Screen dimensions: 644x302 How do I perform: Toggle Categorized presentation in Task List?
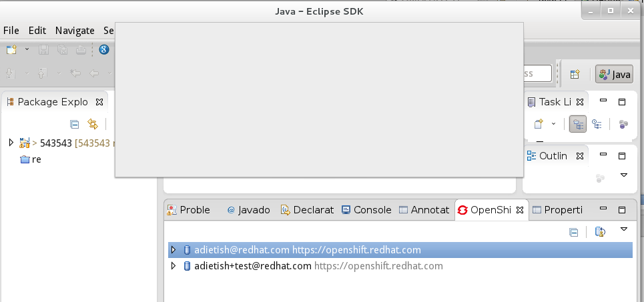click(x=577, y=124)
